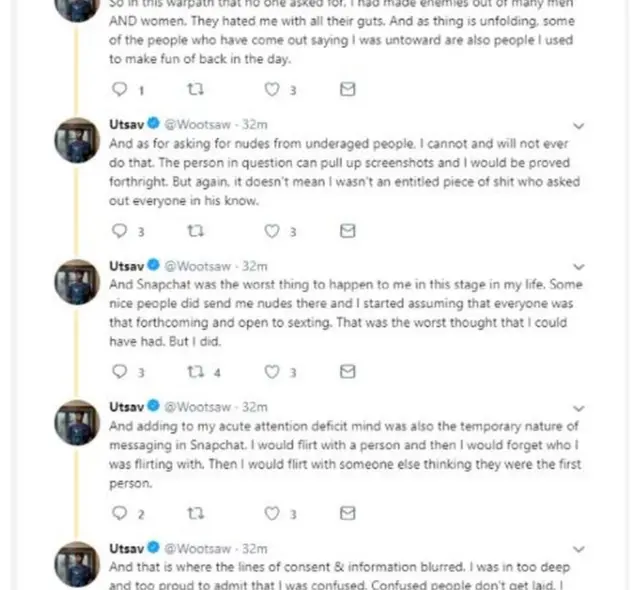Click Utsav's avatar beside the Snapchat tweet

coord(74,281)
